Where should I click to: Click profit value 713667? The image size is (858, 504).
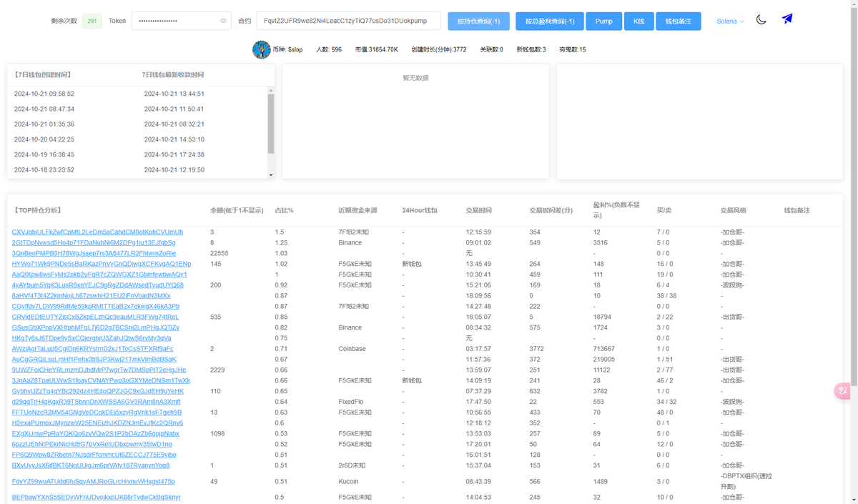(x=604, y=349)
